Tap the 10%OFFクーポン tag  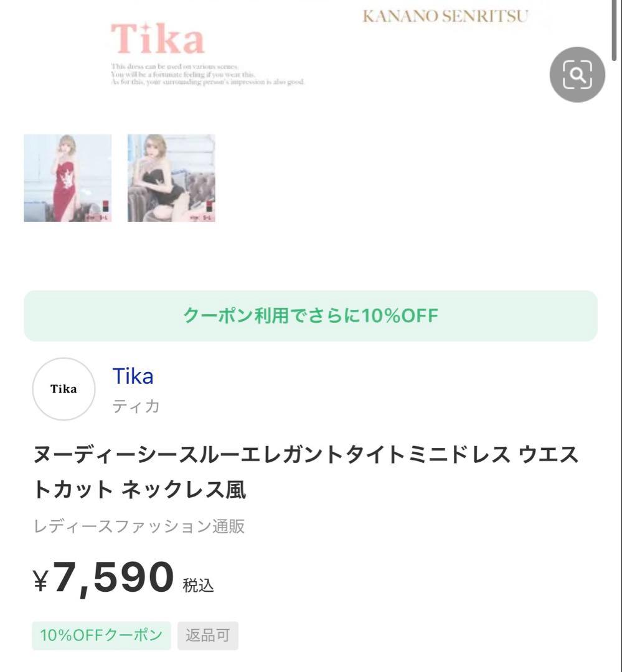click(x=101, y=635)
